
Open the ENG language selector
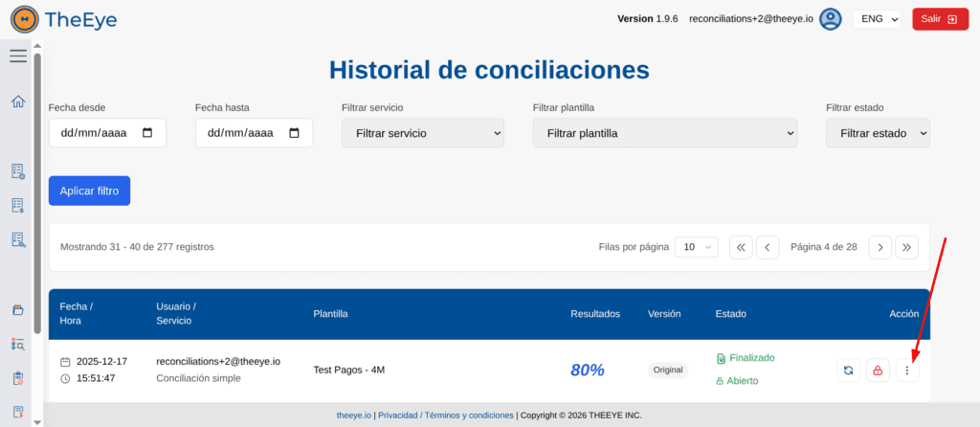(877, 19)
